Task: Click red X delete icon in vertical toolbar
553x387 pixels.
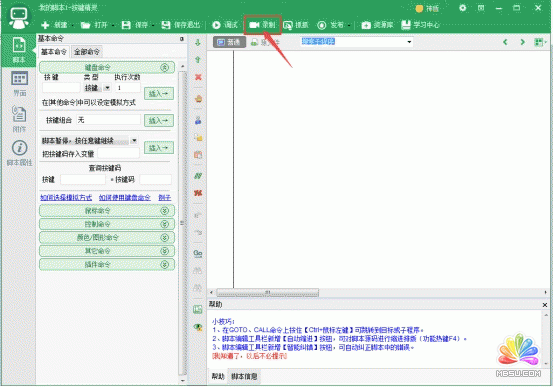Action: pos(198,77)
